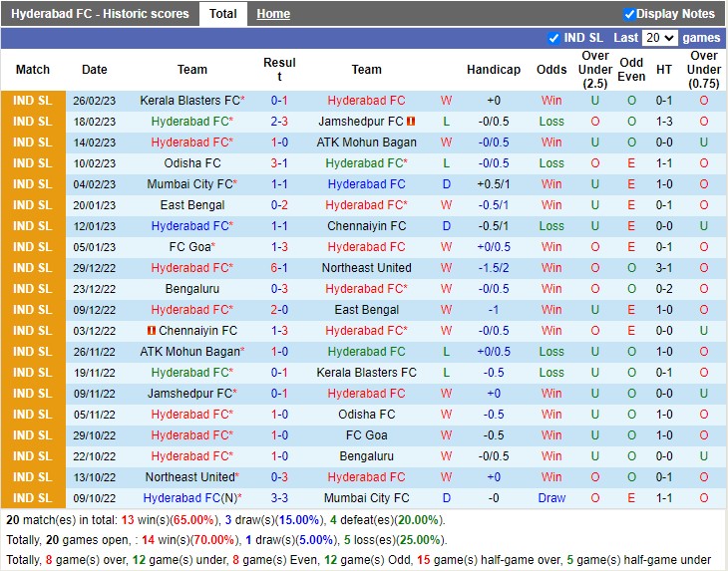
Task: Open East Bengal from the 20/01/23 match
Action: coord(192,205)
